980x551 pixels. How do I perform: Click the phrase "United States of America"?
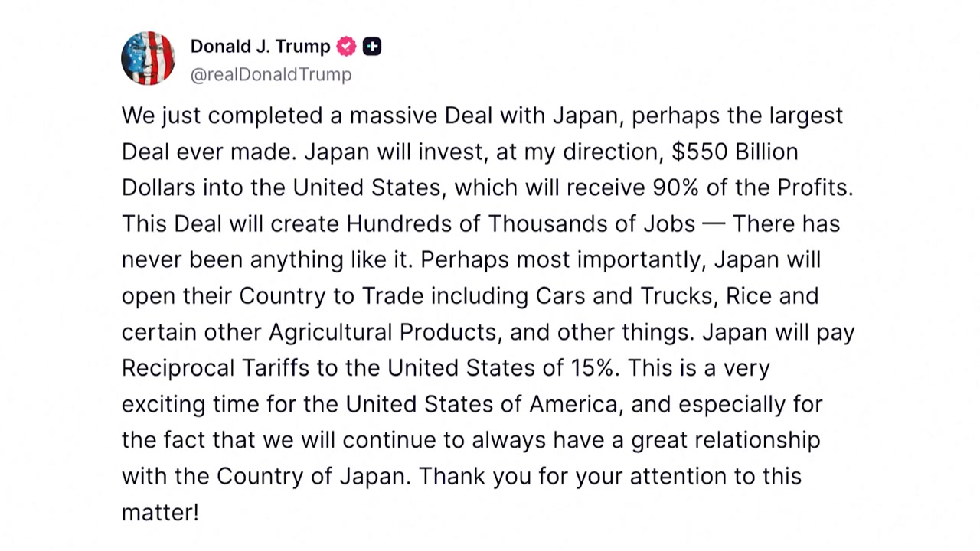pyautogui.click(x=482, y=404)
